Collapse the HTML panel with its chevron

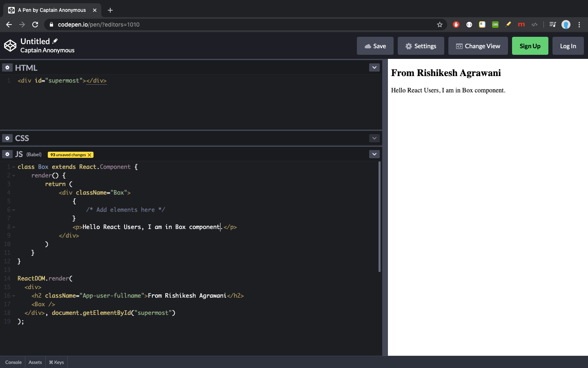[374, 67]
